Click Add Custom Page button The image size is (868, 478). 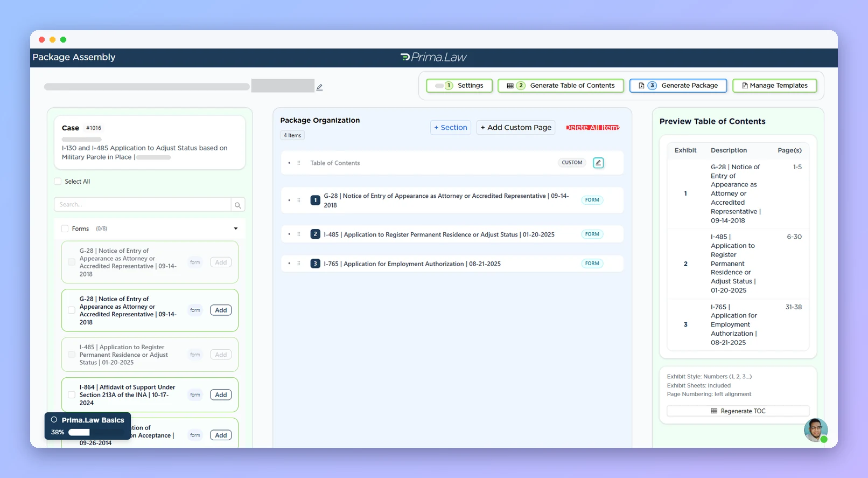point(516,128)
